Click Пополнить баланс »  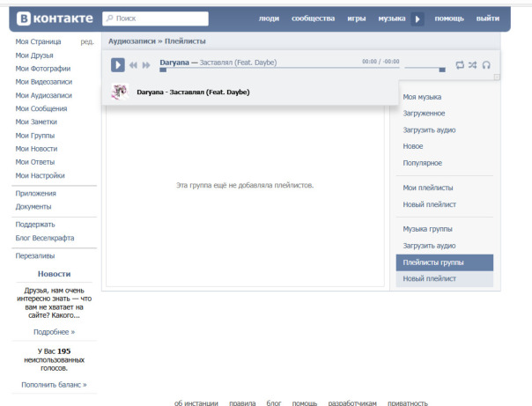55,385
